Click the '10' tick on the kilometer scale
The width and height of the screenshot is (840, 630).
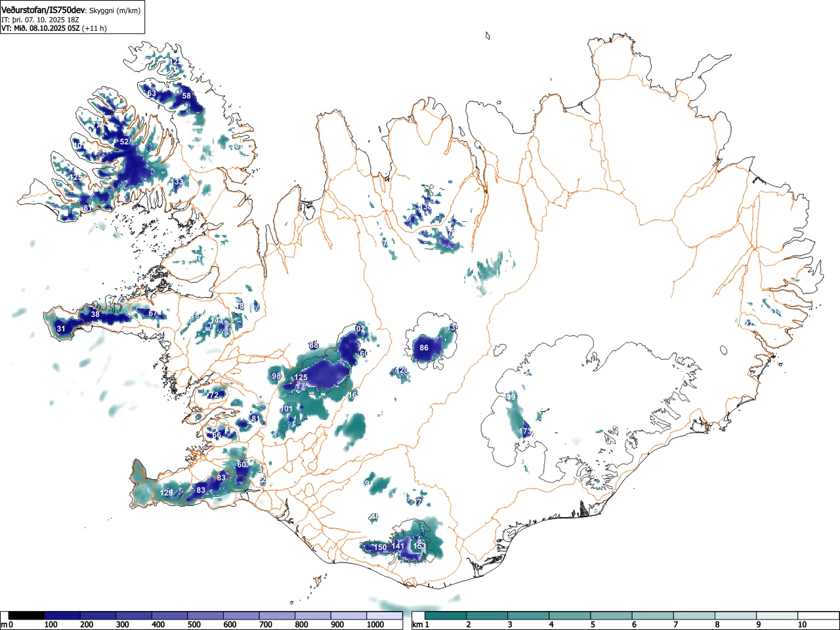coord(802,625)
